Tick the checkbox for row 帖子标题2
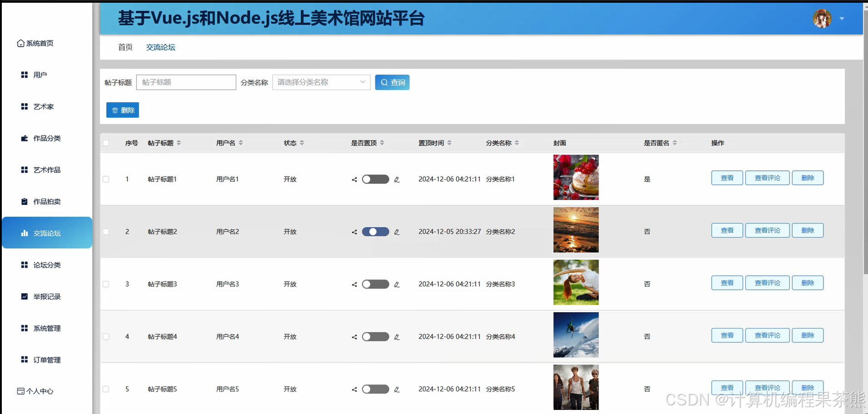 (106, 232)
